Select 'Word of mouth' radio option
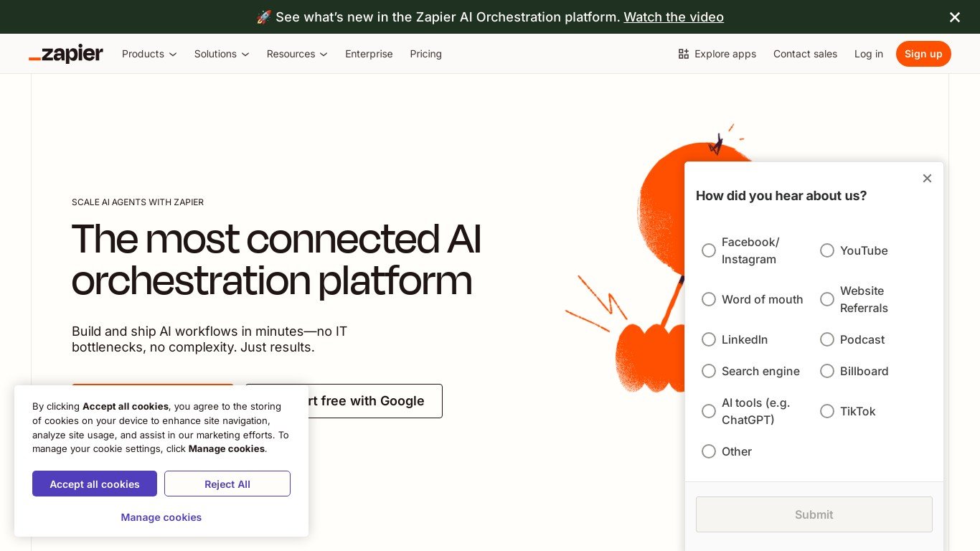The width and height of the screenshot is (980, 551). [709, 299]
